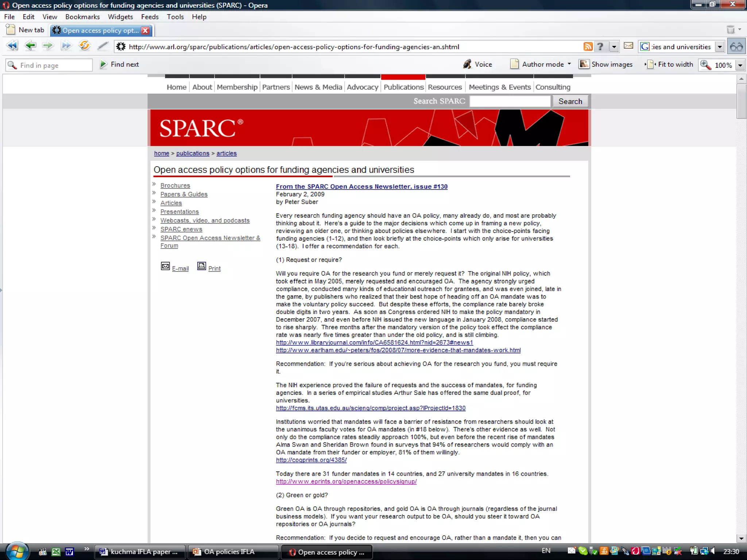Click the SPARC Search button
This screenshot has width=747, height=560.
coord(570,101)
